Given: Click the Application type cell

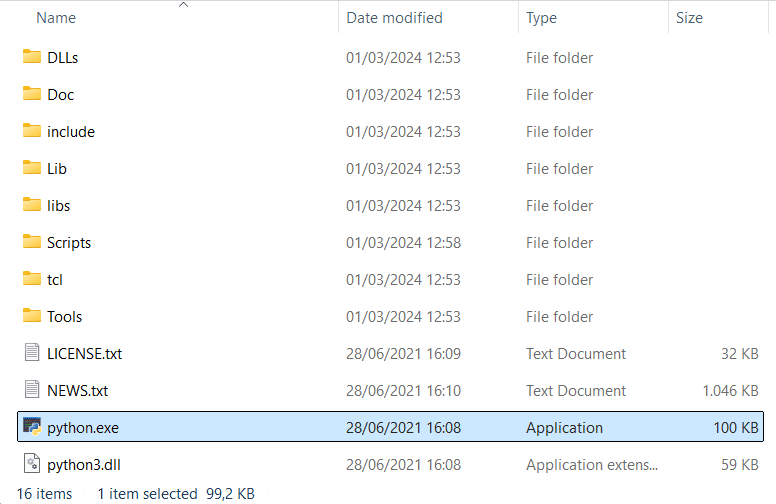Looking at the screenshot, I should [x=564, y=428].
